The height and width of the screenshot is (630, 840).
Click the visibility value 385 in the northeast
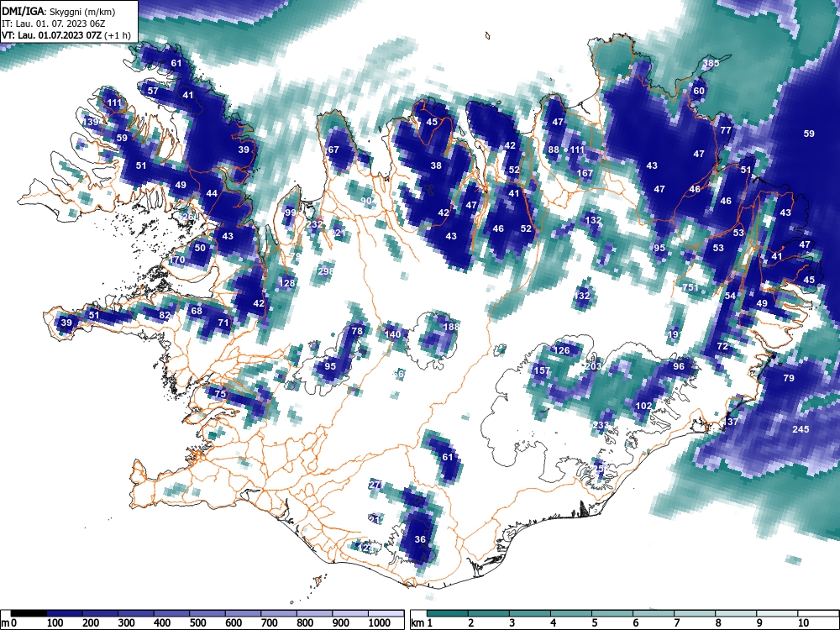(x=711, y=63)
